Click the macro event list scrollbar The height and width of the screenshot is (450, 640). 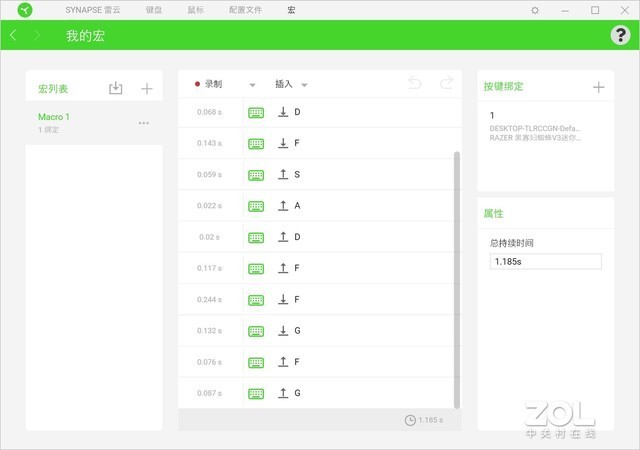(x=457, y=280)
